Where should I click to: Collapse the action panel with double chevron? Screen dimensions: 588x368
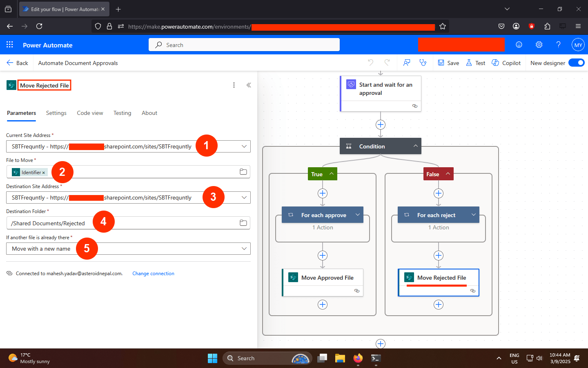click(x=249, y=85)
